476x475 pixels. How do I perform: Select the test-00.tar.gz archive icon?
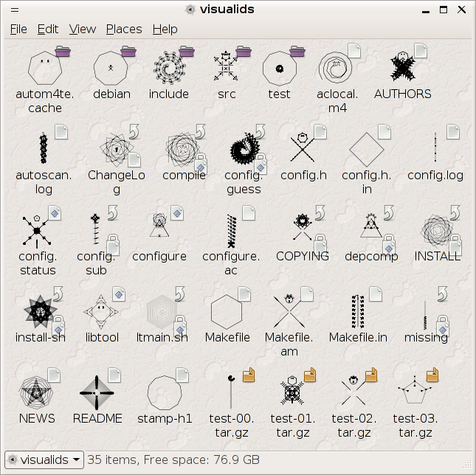[231, 392]
